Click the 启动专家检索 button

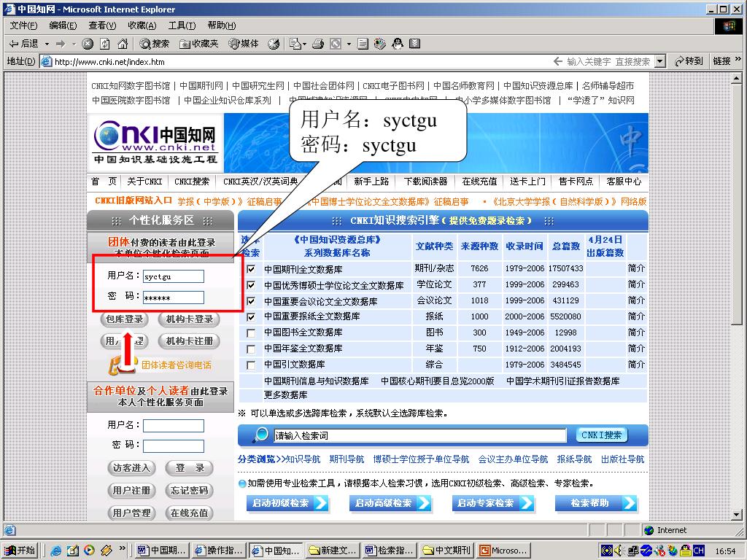[493, 503]
